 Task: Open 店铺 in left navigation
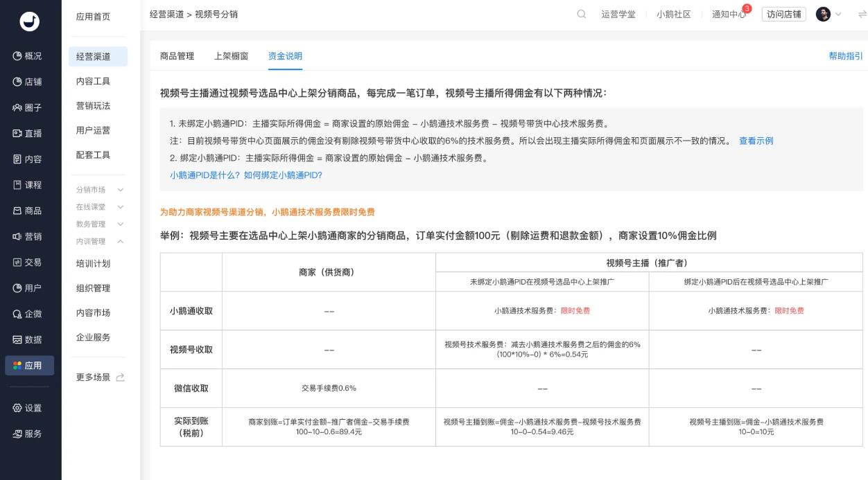click(x=28, y=82)
